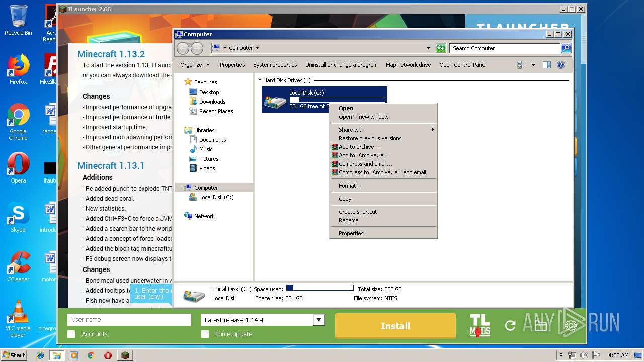Choose Create shortcut from context menu
This screenshot has width=644, height=362.
[383, 212]
